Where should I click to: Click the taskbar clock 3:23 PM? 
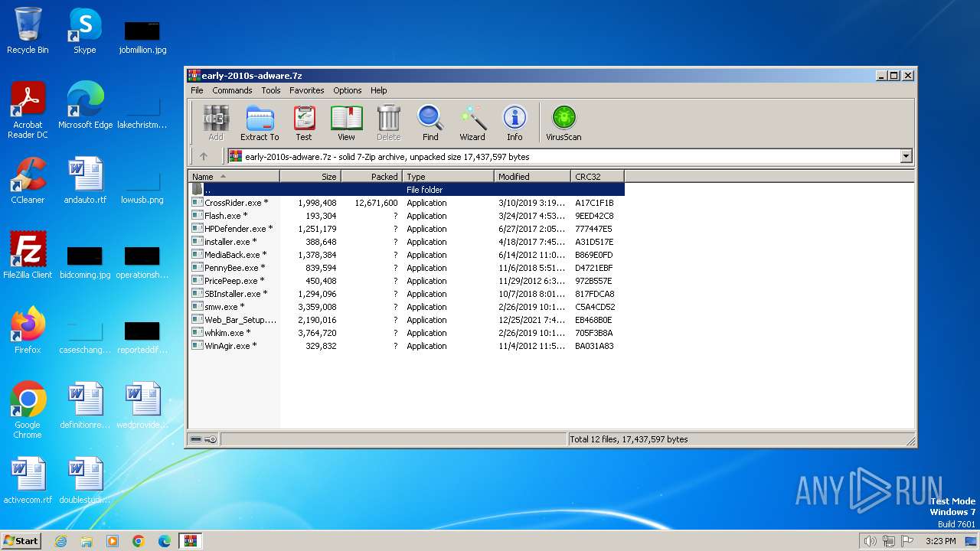pyautogui.click(x=940, y=541)
